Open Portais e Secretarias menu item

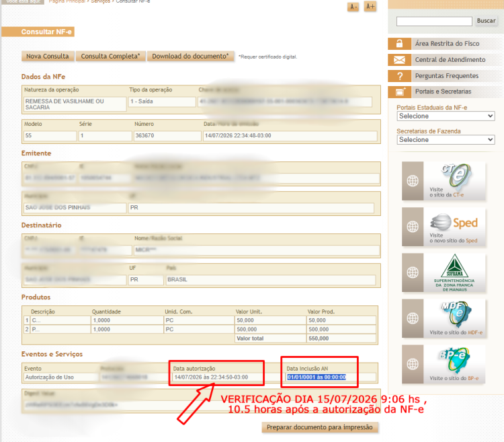coord(443,91)
